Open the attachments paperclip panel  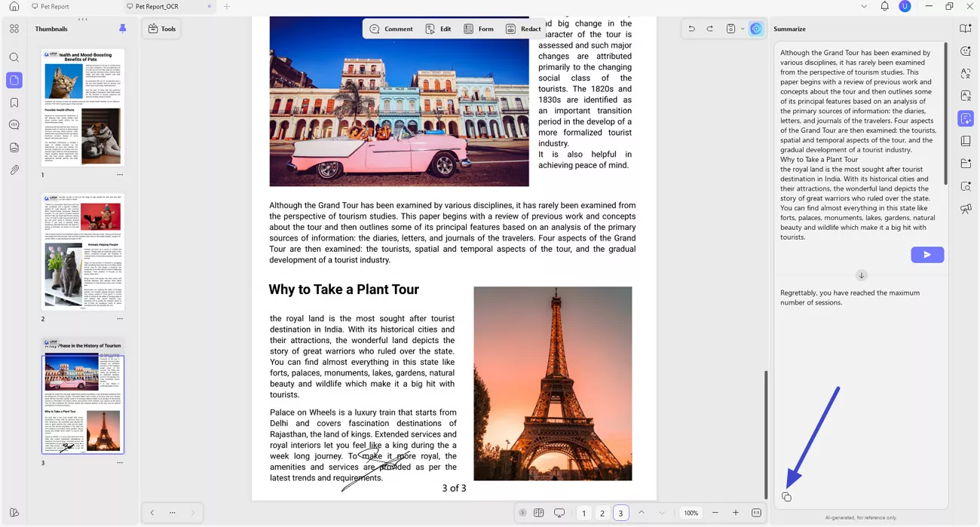14,170
